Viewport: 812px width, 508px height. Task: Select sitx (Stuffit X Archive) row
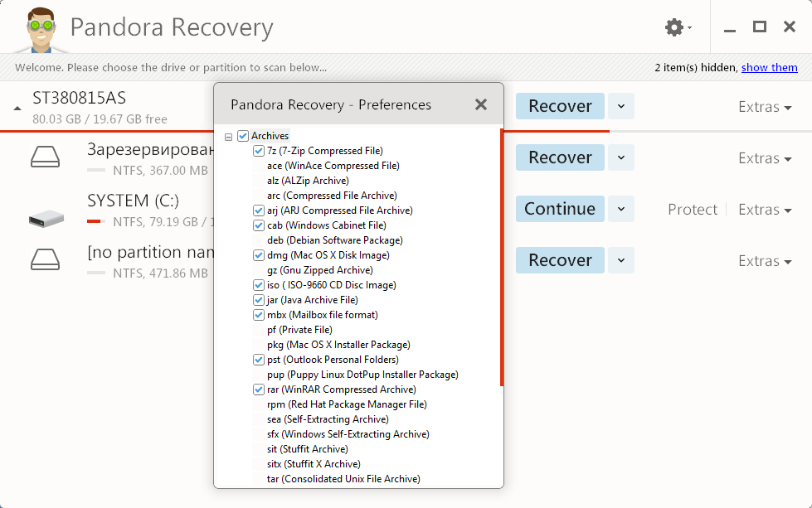tap(314, 464)
